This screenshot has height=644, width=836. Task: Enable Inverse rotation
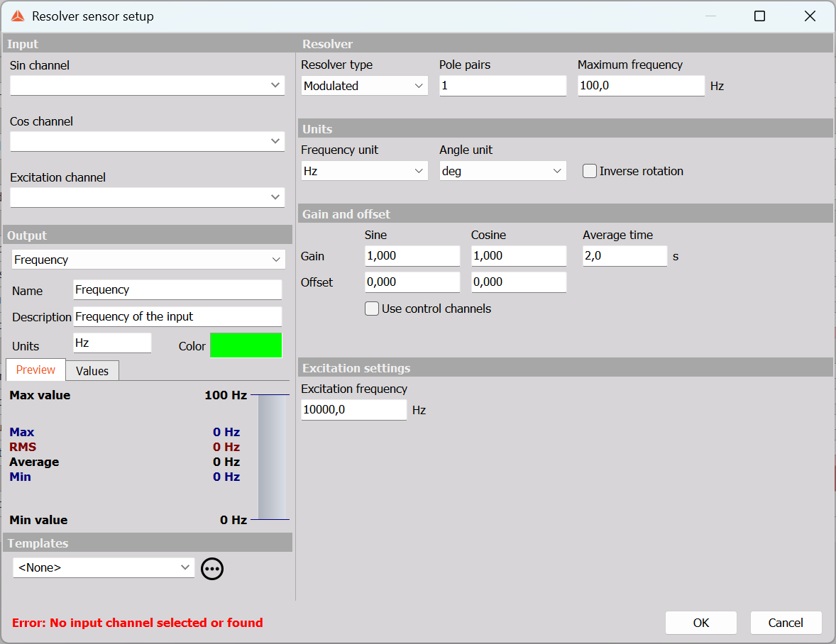click(x=589, y=171)
